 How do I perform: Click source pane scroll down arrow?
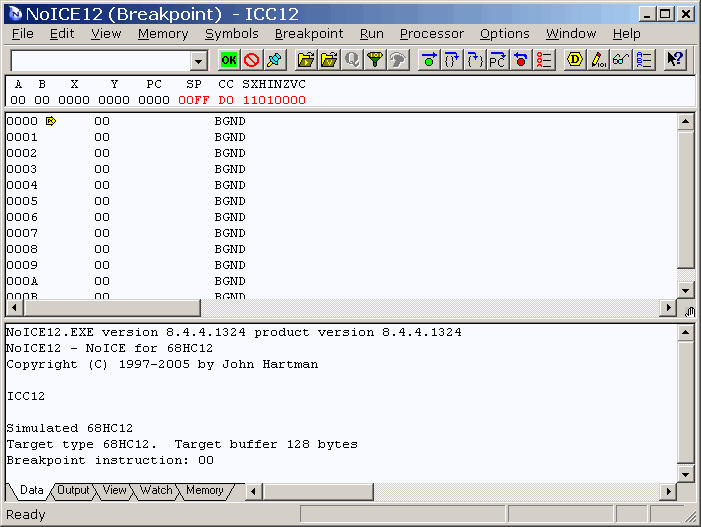pyautogui.click(x=685, y=291)
